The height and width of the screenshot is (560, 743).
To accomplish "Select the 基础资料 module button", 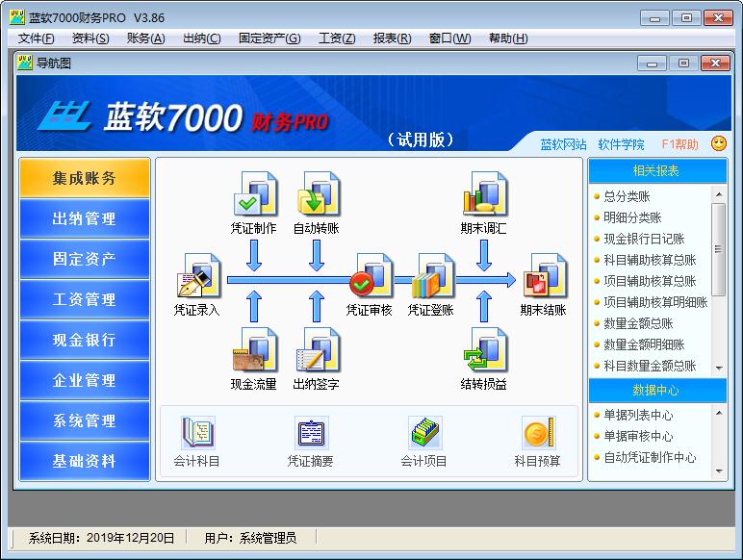I will pyautogui.click(x=85, y=461).
